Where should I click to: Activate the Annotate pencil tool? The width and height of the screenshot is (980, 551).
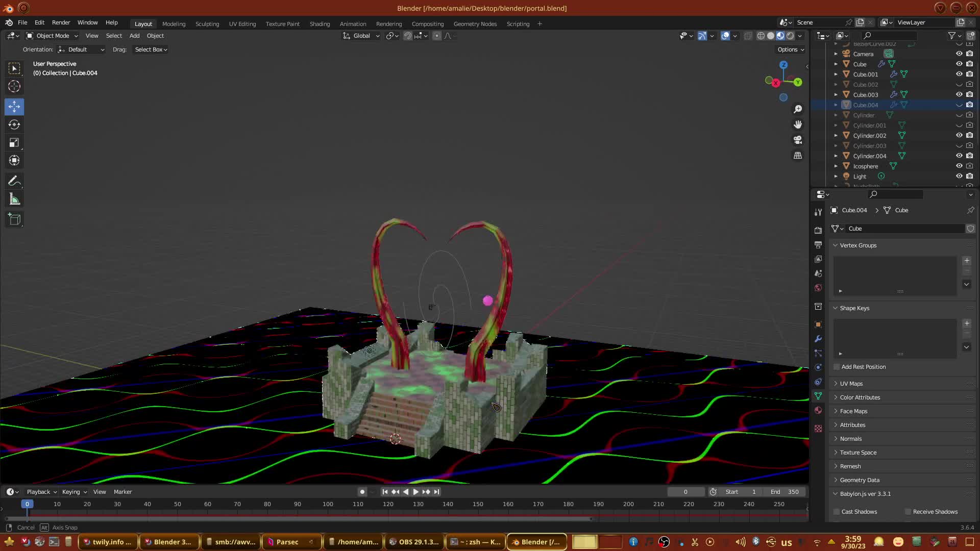click(x=14, y=181)
